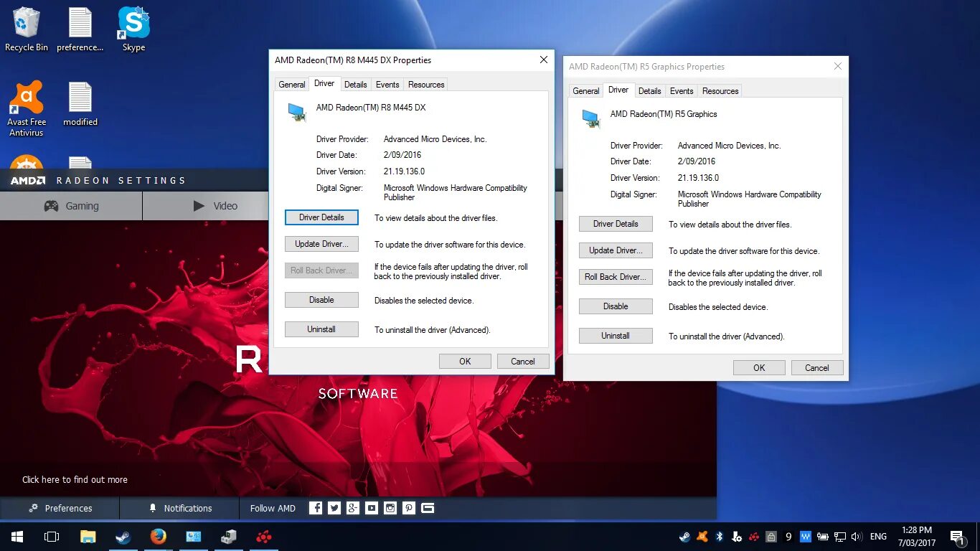The height and width of the screenshot is (551, 980).
Task: Cancel the R5 Graphics Properties dialog
Action: [x=817, y=368]
